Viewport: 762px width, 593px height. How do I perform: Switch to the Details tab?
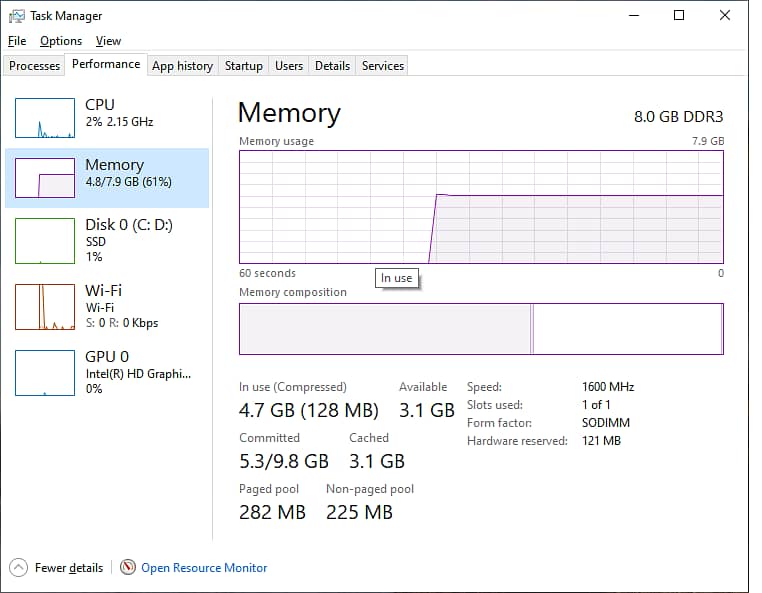click(332, 66)
